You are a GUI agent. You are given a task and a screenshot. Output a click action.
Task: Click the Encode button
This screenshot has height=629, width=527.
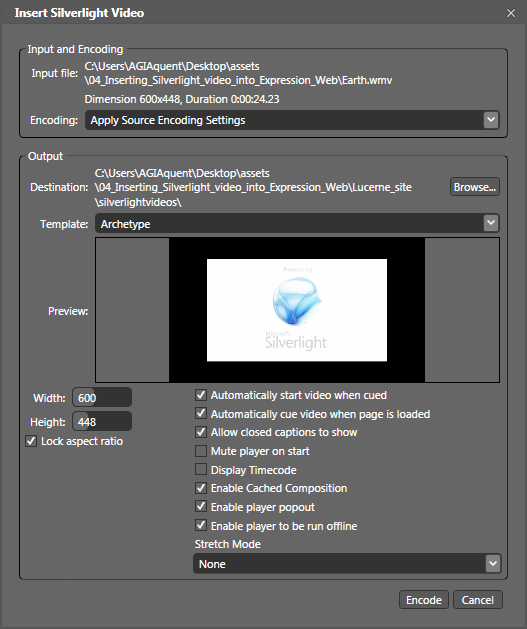424,600
